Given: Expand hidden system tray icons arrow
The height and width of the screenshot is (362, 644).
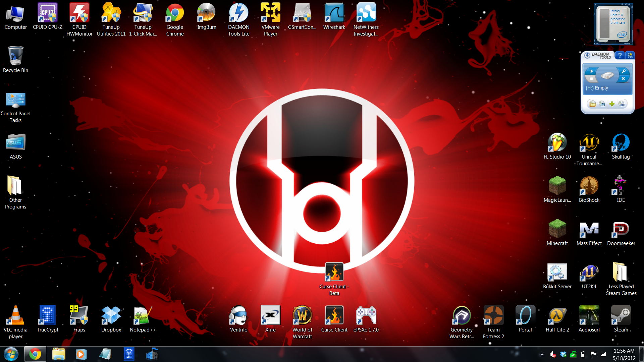Looking at the screenshot, I should [x=542, y=354].
